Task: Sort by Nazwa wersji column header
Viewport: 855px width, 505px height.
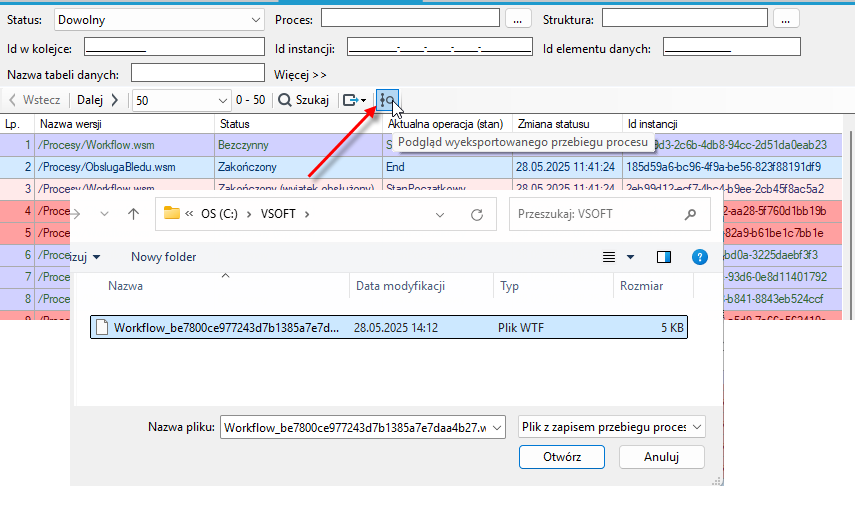Action: point(124,124)
